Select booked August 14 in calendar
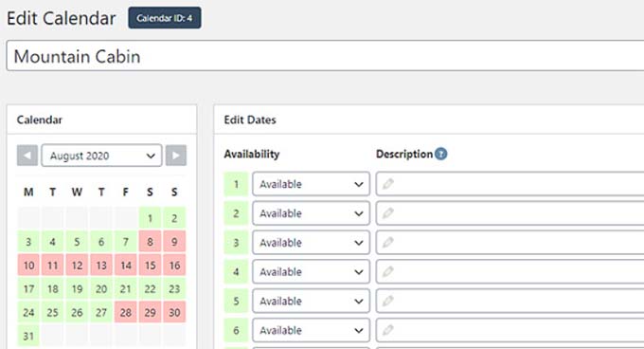 (x=126, y=266)
